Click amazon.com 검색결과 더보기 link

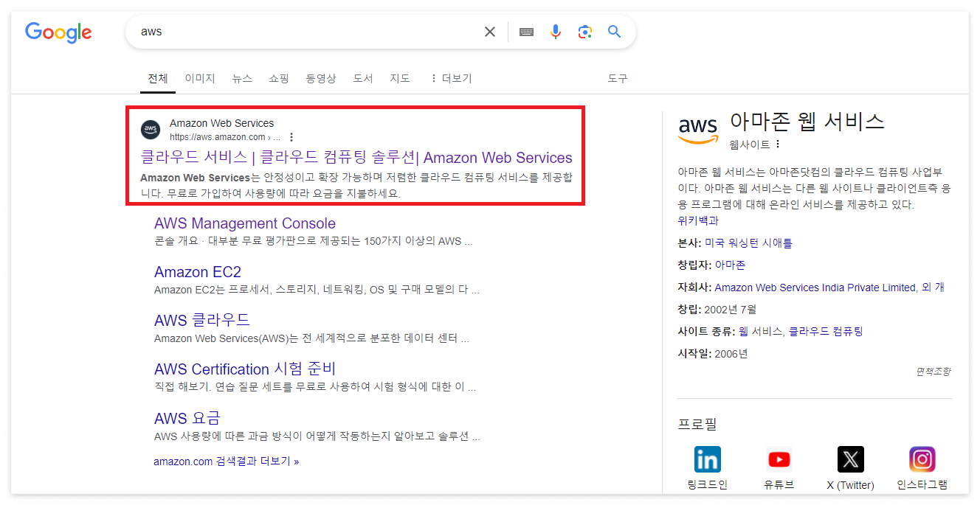point(227,462)
